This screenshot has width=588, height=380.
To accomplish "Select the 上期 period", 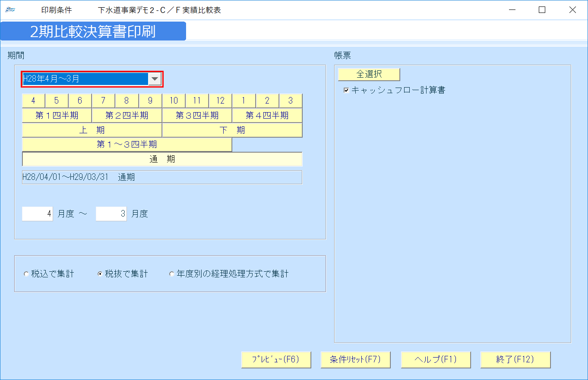I will [92, 129].
